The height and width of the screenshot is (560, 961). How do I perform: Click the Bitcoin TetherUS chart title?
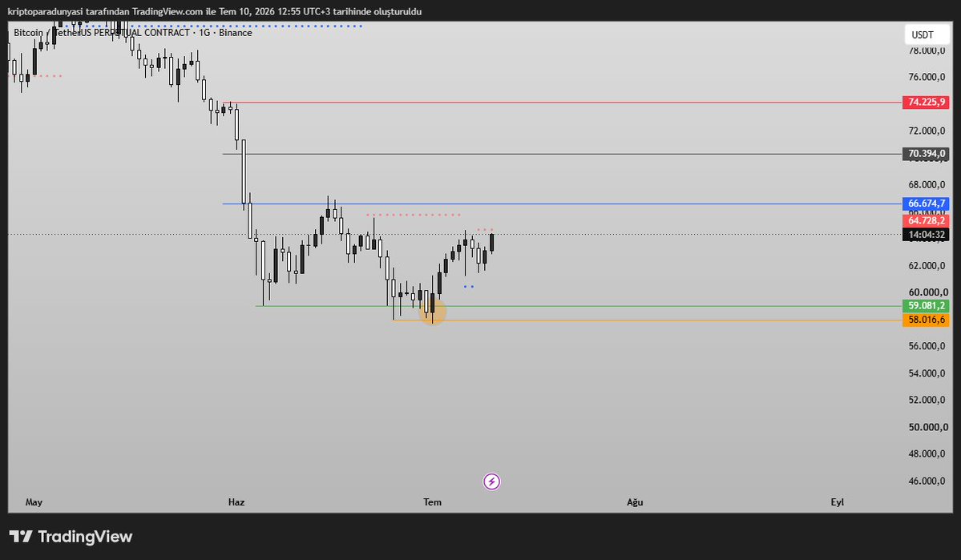click(x=133, y=33)
